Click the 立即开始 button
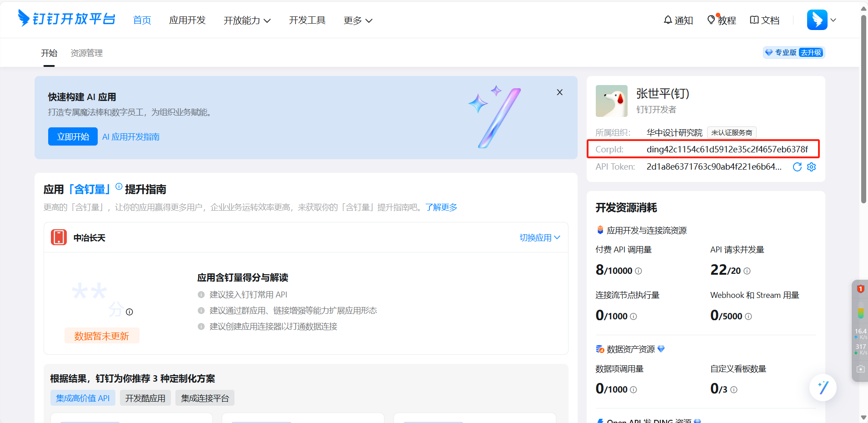 point(73,136)
